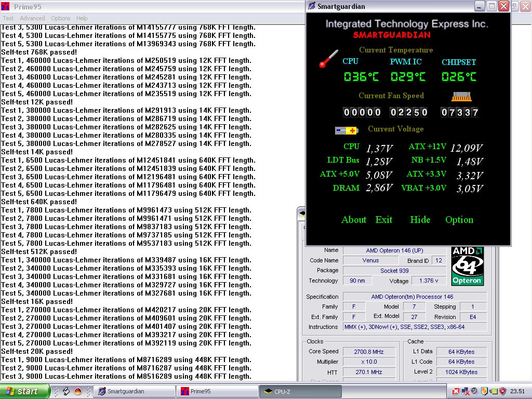Click Exit in Smartguardian
The image size is (532, 399).
(x=384, y=220)
